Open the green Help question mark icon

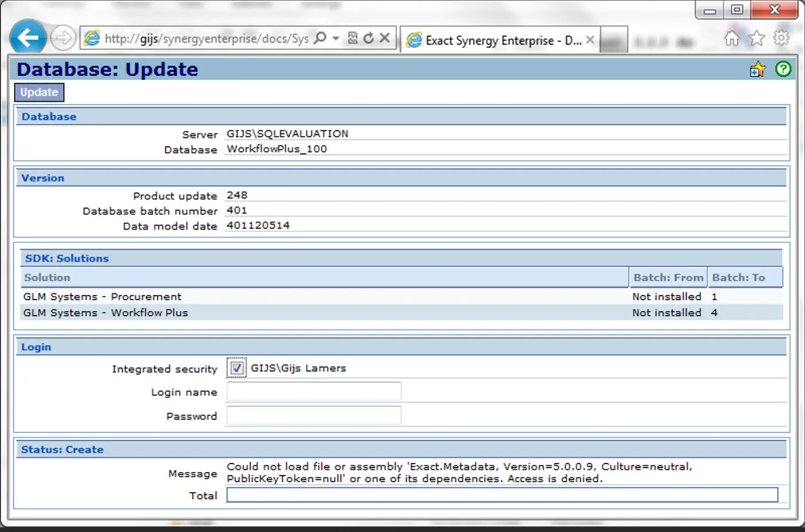pos(783,69)
